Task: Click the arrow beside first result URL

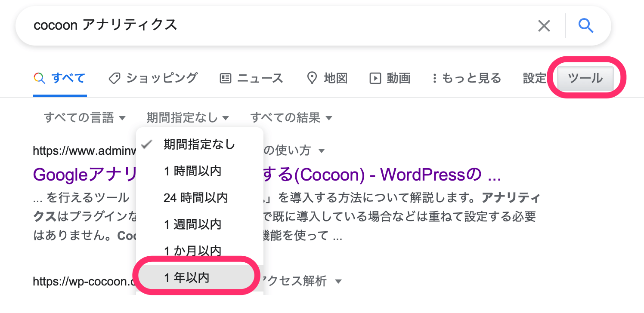Action: pos(322,151)
